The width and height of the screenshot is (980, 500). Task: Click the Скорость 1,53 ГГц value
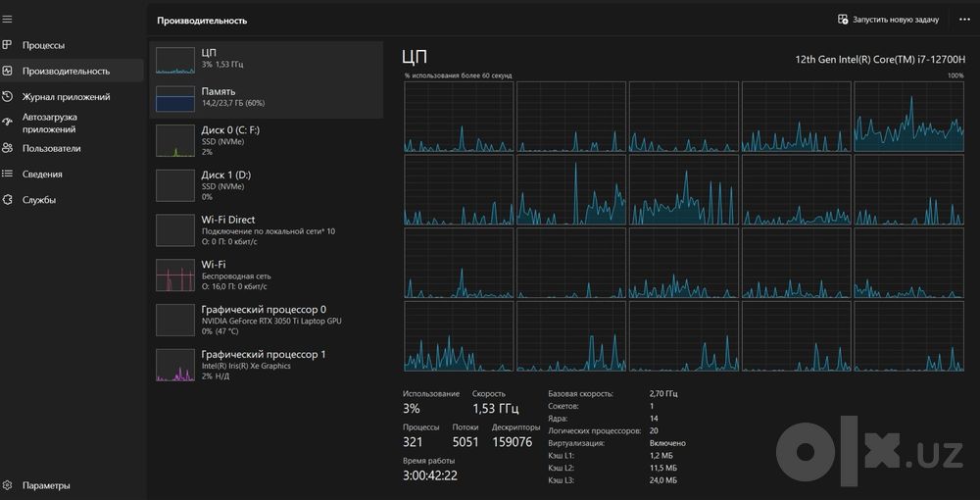(496, 409)
